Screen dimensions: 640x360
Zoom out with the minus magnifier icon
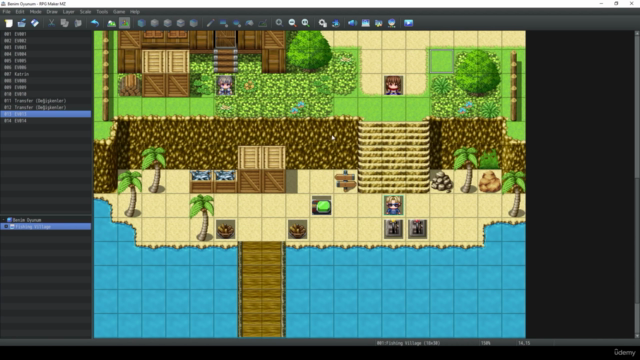292,23
